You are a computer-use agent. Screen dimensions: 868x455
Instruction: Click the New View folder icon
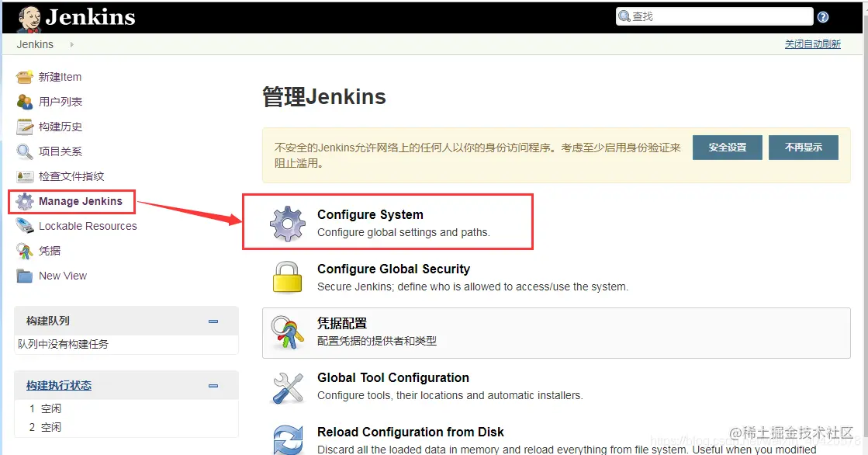pyautogui.click(x=24, y=276)
